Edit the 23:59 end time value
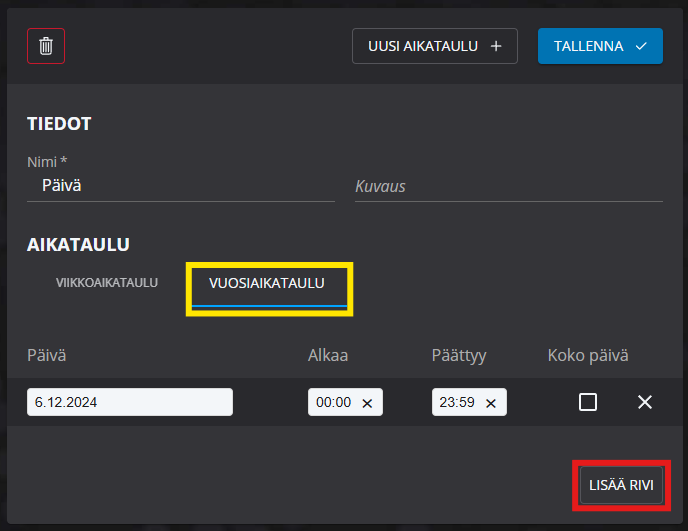688x531 pixels. (x=456, y=403)
